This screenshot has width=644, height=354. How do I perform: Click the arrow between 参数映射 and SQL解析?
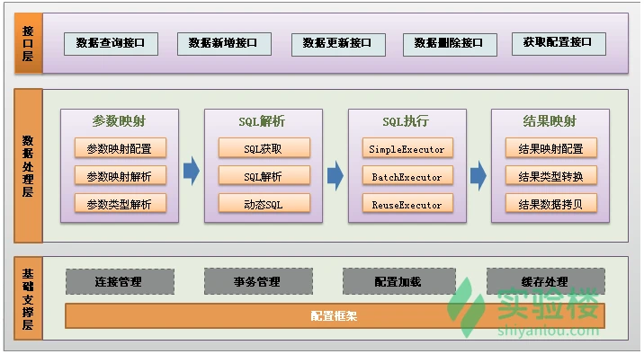click(192, 171)
